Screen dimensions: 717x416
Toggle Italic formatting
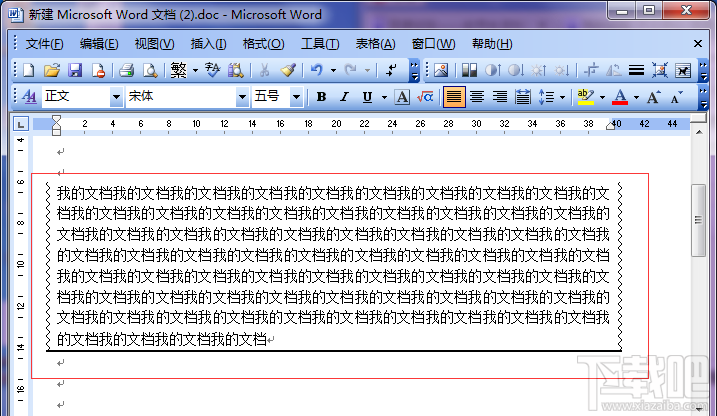[344, 97]
